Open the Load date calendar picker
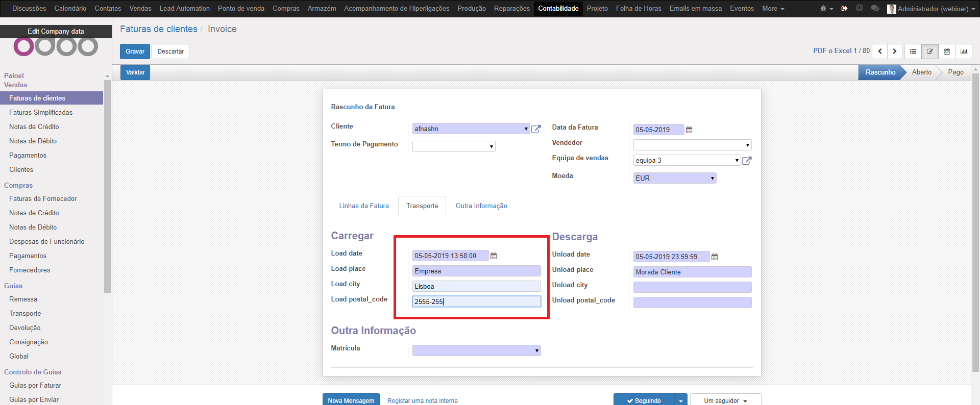 [494, 256]
